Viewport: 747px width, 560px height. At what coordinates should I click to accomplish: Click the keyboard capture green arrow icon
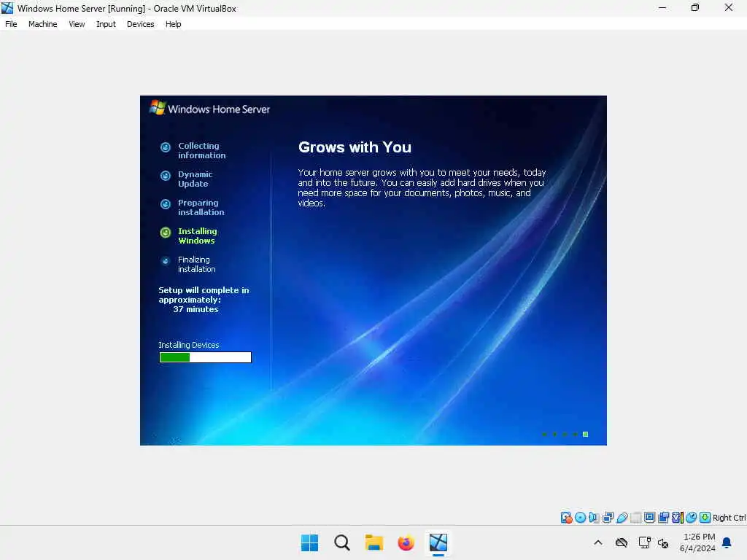tap(705, 517)
